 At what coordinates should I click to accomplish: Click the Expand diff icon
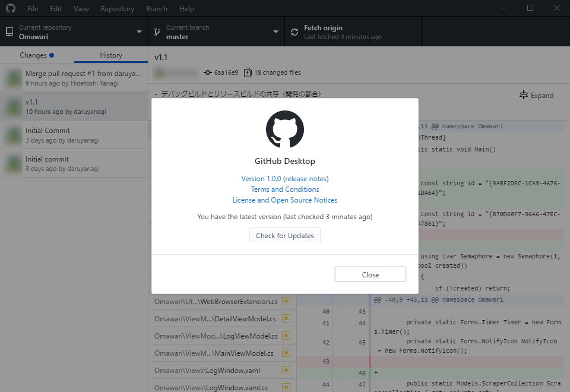(x=523, y=95)
